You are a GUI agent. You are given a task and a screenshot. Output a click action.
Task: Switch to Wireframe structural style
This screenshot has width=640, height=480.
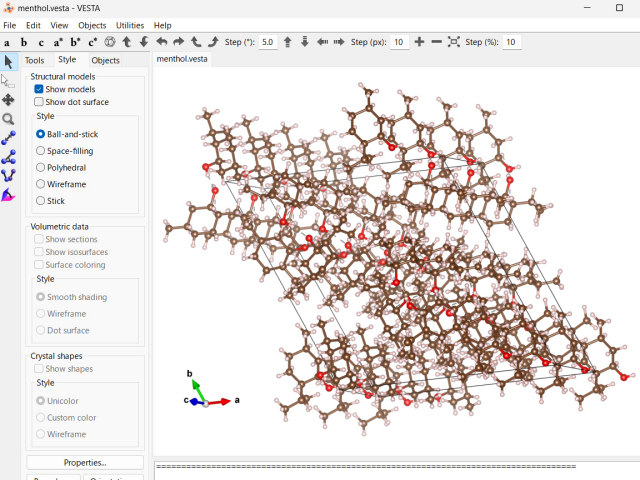pyautogui.click(x=40, y=184)
